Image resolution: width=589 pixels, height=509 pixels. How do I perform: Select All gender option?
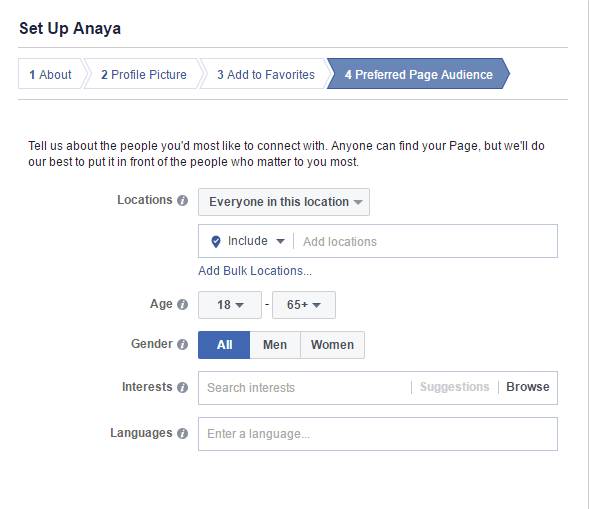click(x=224, y=345)
